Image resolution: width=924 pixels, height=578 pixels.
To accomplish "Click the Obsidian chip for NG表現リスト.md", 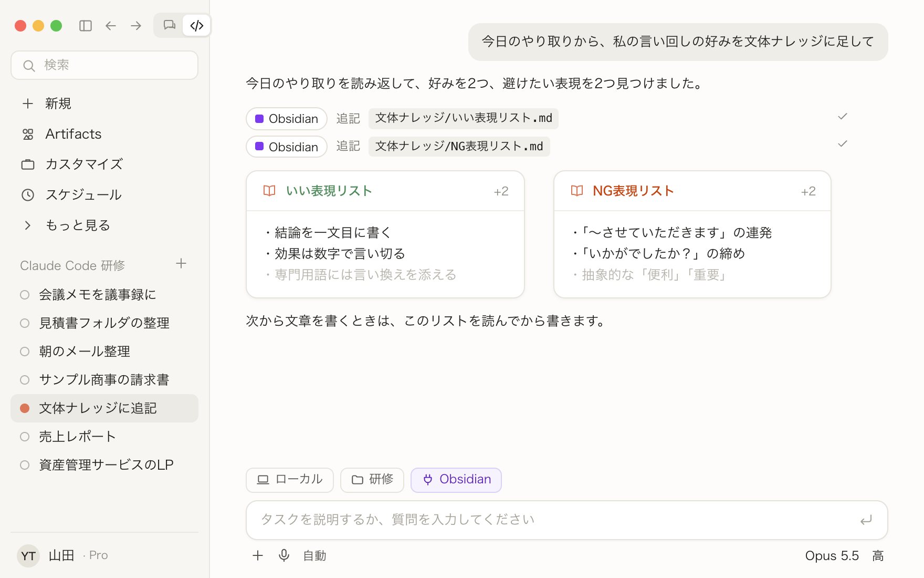I will pyautogui.click(x=287, y=147).
